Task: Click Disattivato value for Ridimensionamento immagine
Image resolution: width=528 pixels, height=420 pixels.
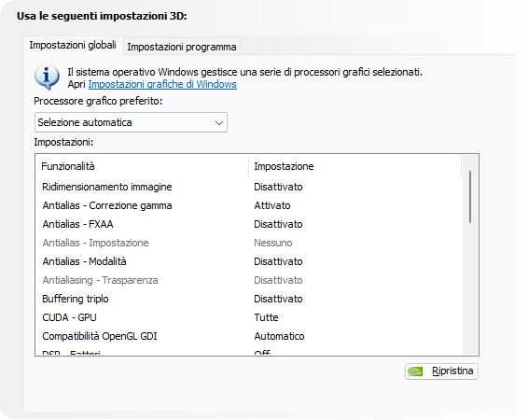Action: (278, 187)
